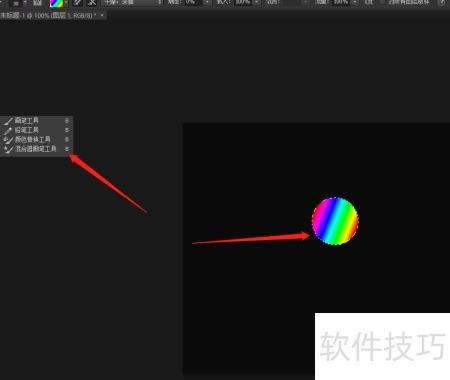Toggle the Brush panel icon in options bar
450x380 pixels.
[37, 3]
